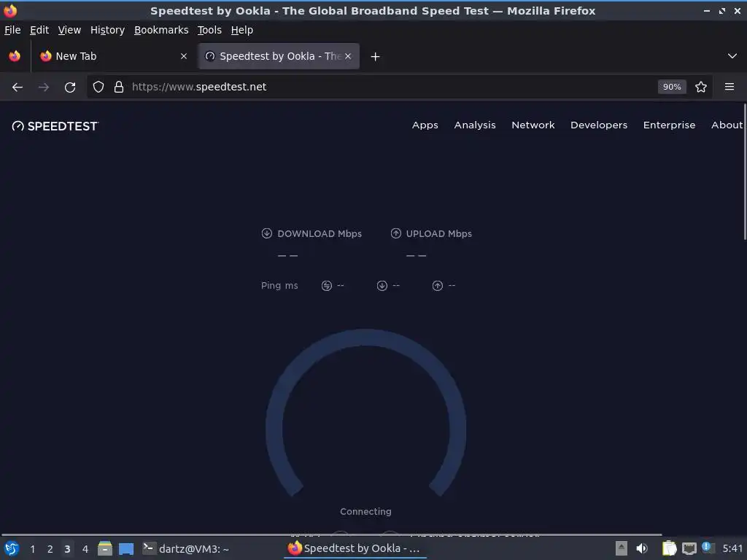Reload the Speedtest page

point(70,87)
